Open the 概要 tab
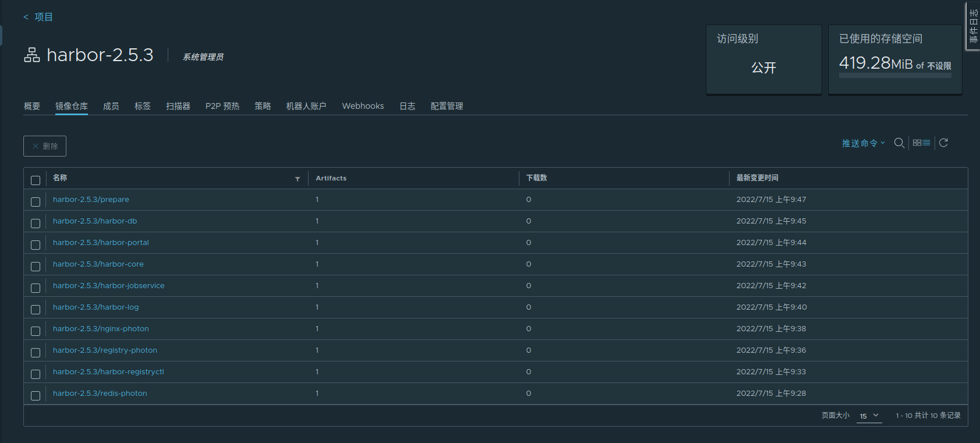This screenshot has width=980, height=443. click(32, 106)
